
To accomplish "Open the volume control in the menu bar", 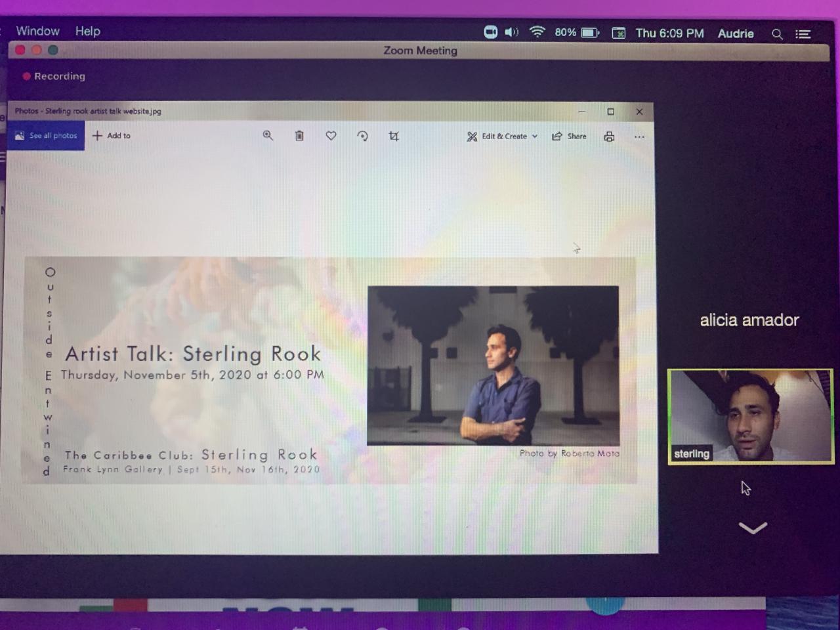I will [x=512, y=32].
